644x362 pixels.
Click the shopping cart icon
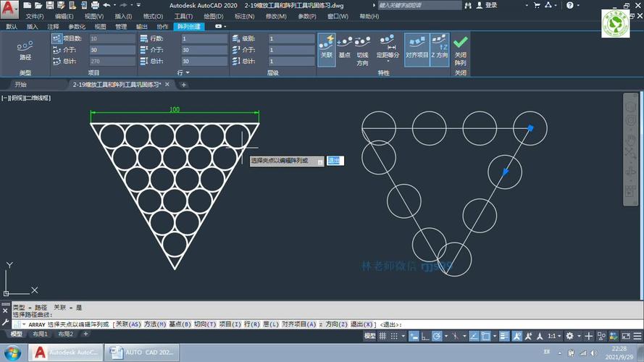[537, 5]
